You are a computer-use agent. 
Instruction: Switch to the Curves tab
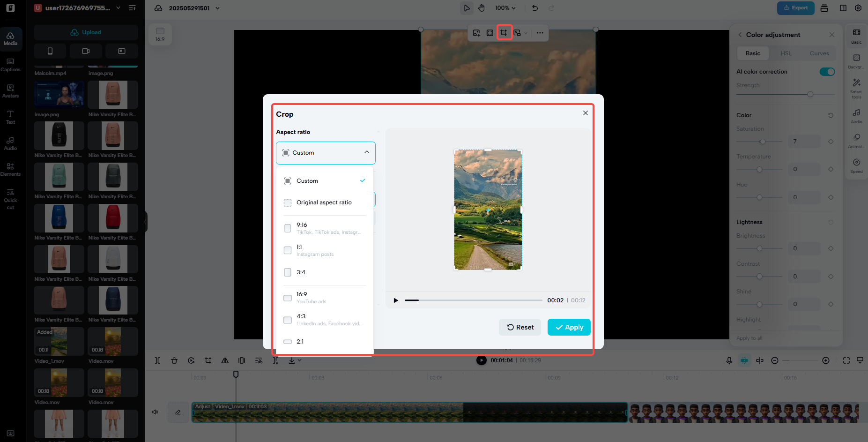click(x=819, y=53)
